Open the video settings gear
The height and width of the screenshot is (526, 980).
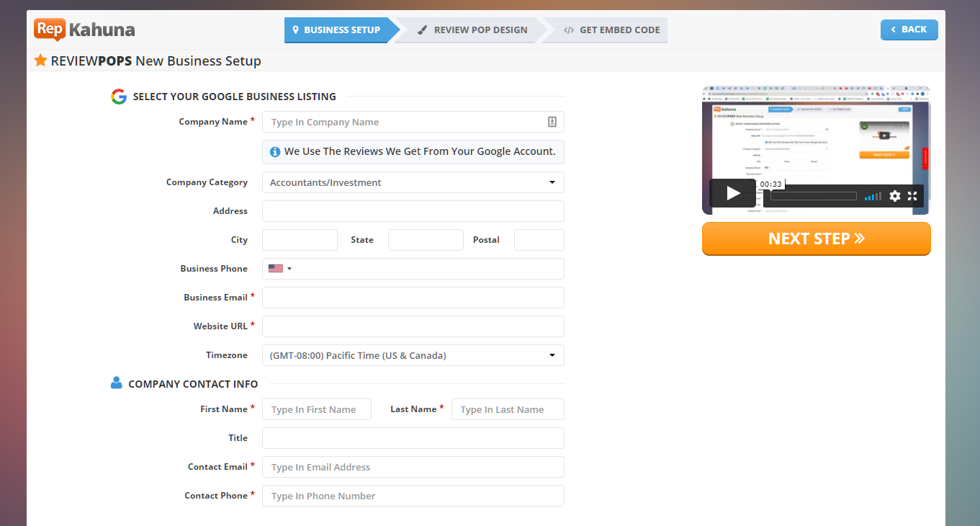point(894,196)
